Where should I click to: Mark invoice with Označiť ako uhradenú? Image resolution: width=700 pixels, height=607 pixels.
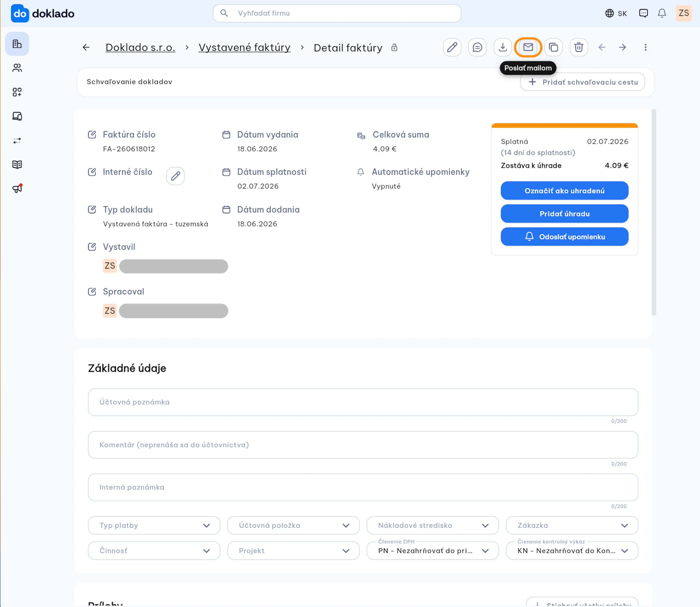(x=564, y=191)
